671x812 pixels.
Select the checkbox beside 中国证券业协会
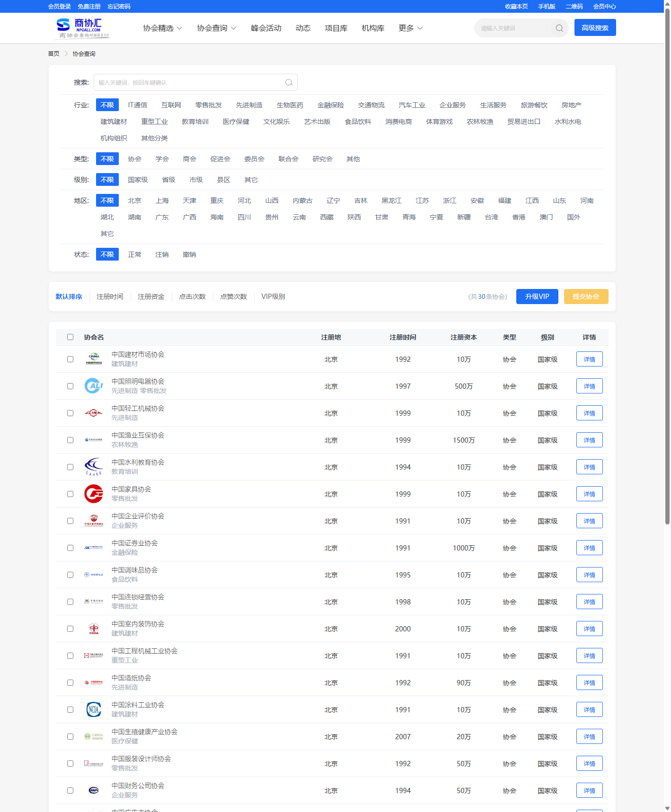point(71,548)
